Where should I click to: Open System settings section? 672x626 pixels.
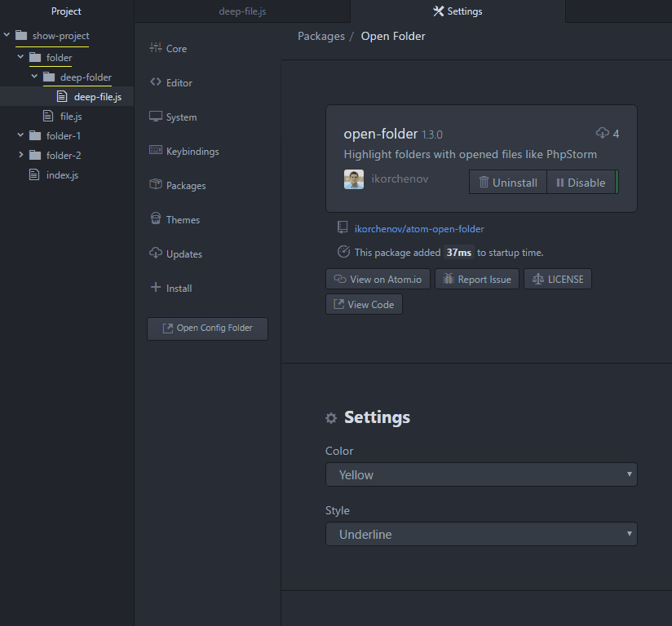point(181,117)
